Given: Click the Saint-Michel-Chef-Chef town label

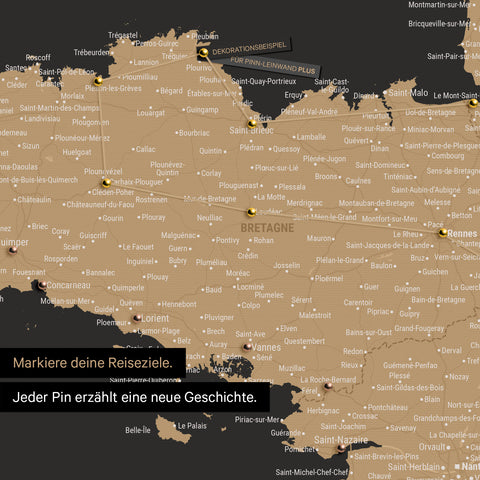Looking at the screenshot, I should tap(312, 472).
